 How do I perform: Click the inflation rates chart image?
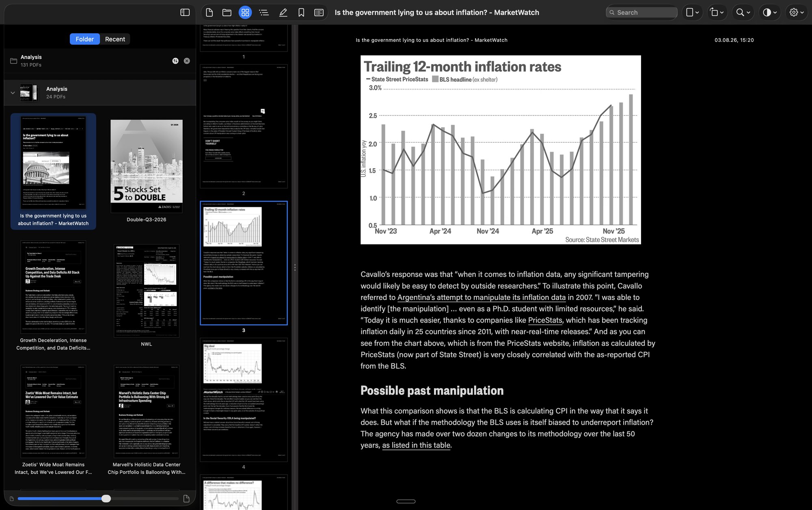point(501,150)
